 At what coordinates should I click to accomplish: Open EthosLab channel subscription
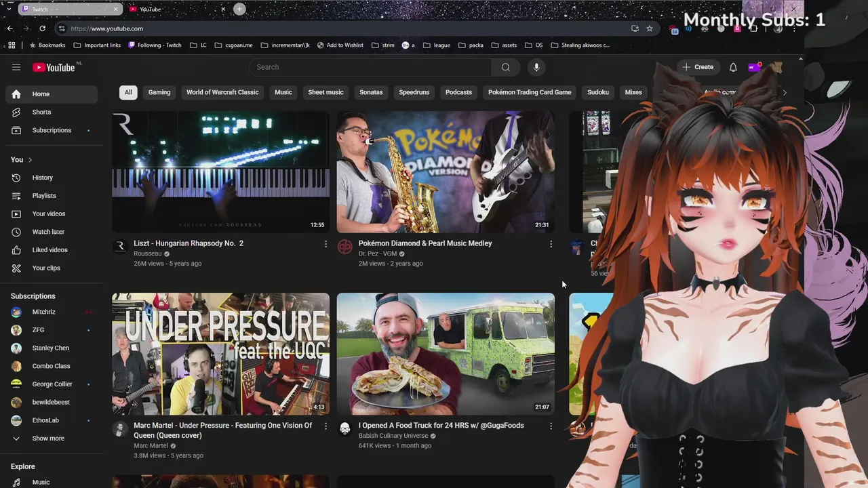point(52,420)
